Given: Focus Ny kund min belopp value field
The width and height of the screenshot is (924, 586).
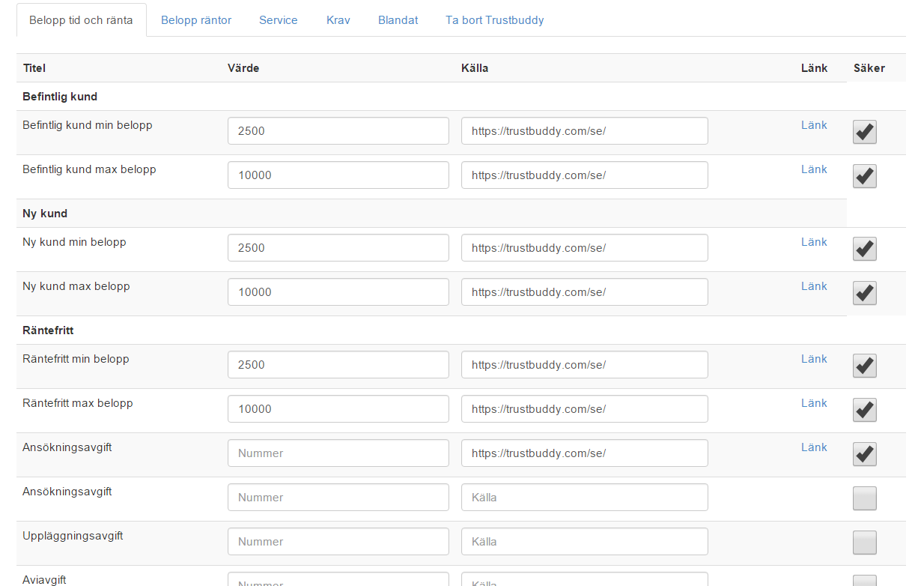Looking at the screenshot, I should click(338, 248).
